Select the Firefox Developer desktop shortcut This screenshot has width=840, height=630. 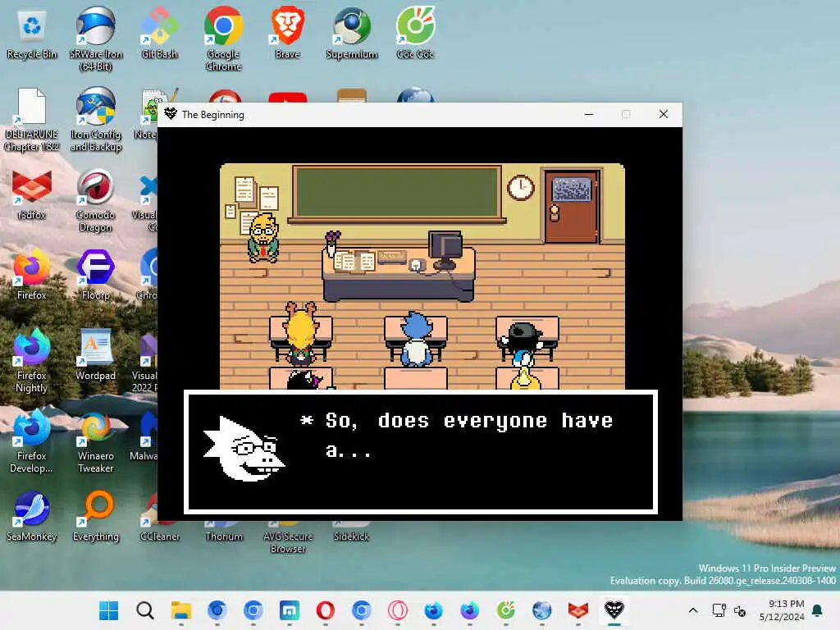[32, 441]
